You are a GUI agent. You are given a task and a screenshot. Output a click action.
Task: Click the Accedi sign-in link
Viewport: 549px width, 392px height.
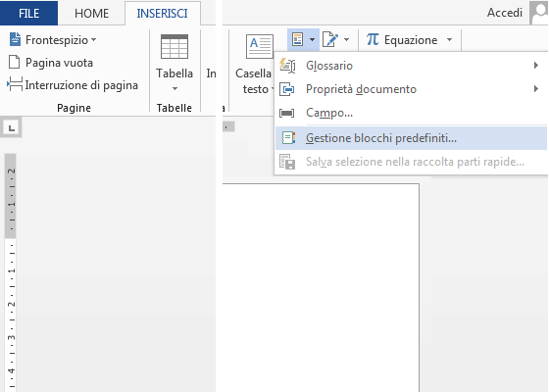point(505,13)
